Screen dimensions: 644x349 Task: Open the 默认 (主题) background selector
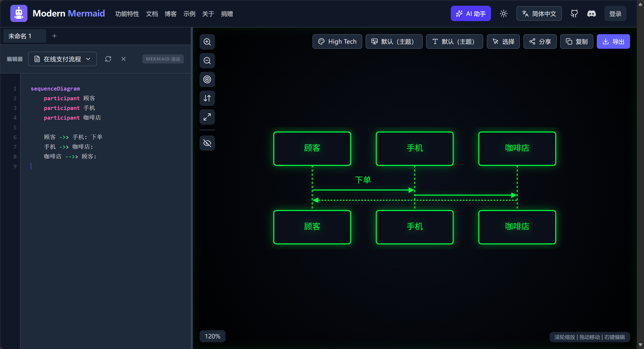[394, 42]
